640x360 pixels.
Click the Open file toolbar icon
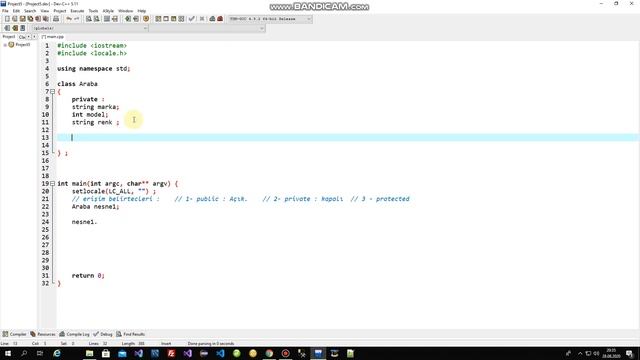click(x=15, y=19)
